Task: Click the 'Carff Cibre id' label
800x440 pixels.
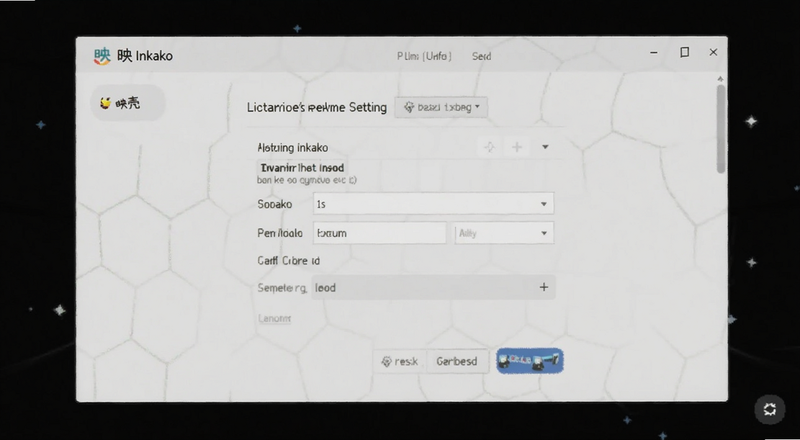Action: [x=289, y=260]
